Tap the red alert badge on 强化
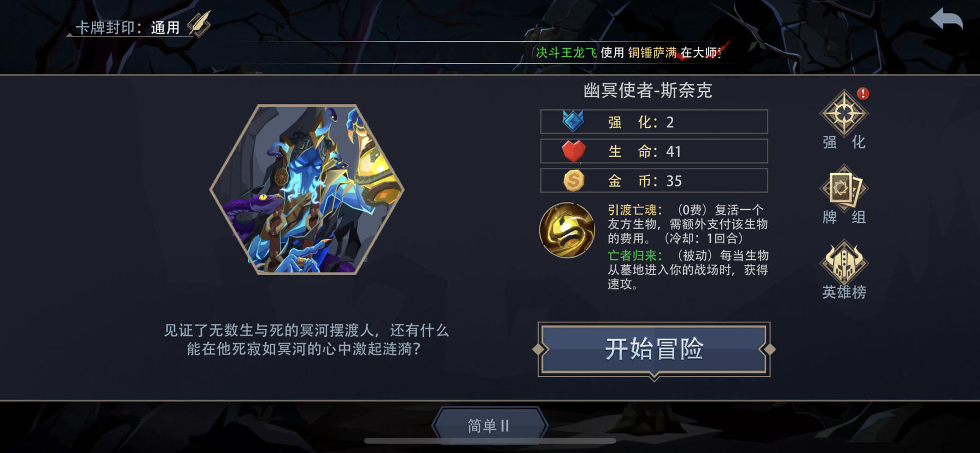 (x=862, y=94)
